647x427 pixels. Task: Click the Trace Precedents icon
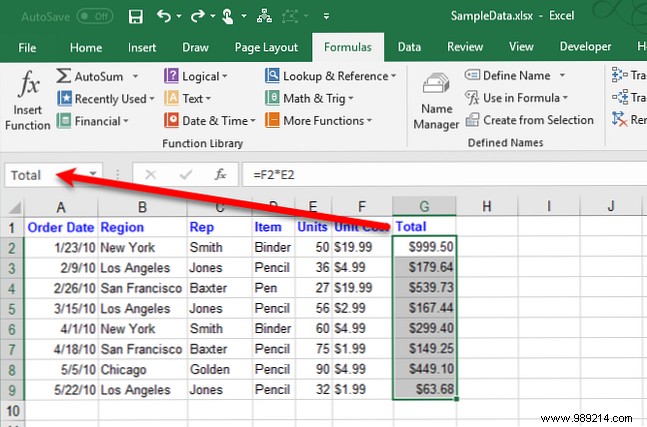pyautogui.click(x=620, y=75)
